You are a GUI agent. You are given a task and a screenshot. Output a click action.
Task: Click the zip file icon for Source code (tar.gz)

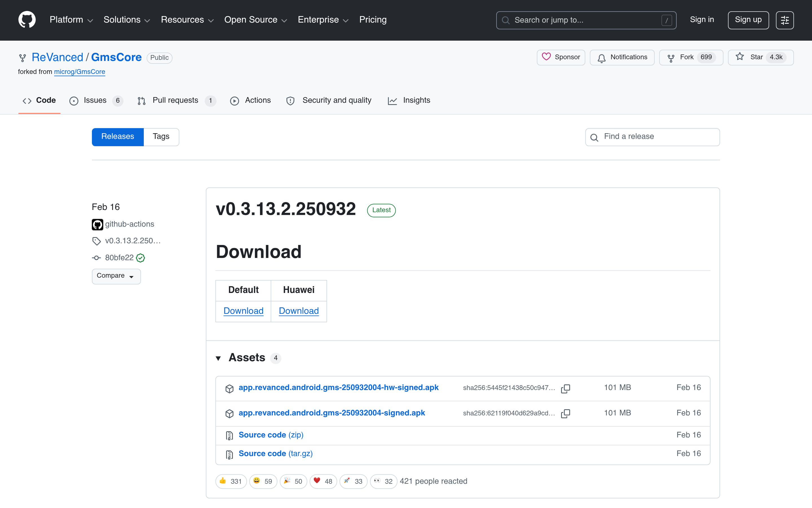[x=230, y=455]
